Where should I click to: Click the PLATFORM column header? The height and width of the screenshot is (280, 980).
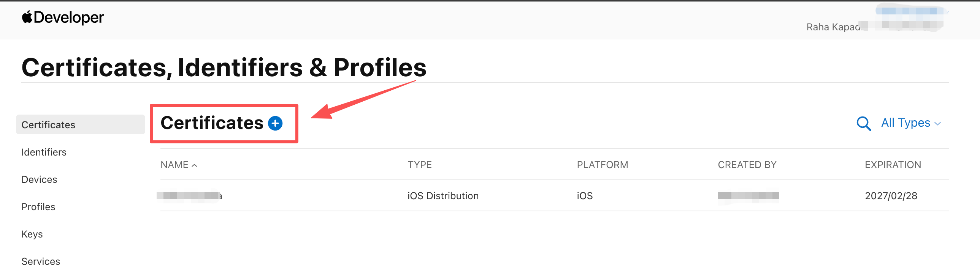pyautogui.click(x=602, y=165)
